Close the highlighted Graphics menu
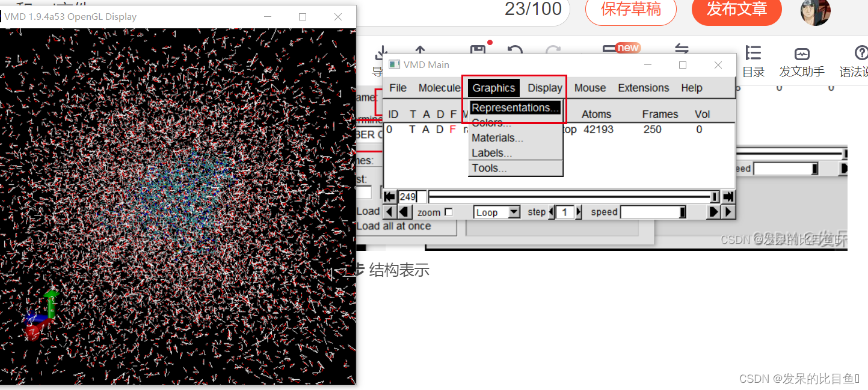Screen dimensions: 868x390 pyautogui.click(x=494, y=88)
